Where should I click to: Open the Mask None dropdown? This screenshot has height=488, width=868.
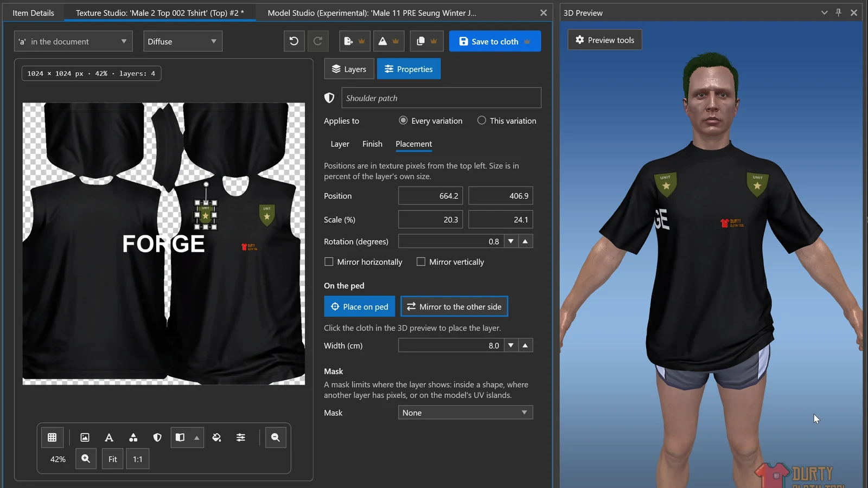point(465,413)
